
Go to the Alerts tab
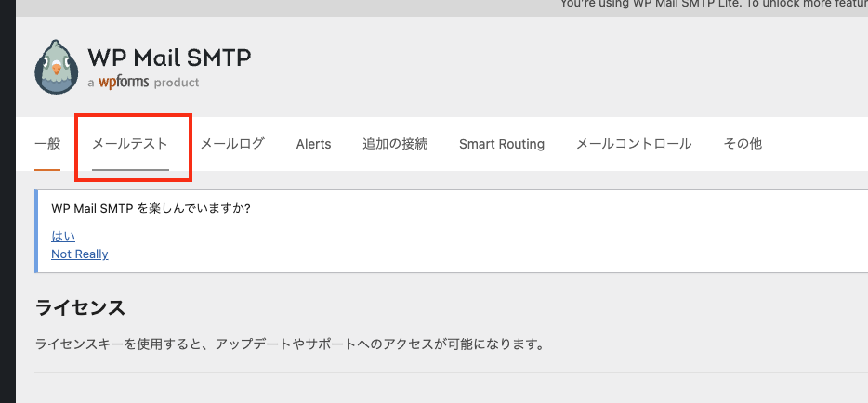click(x=313, y=144)
